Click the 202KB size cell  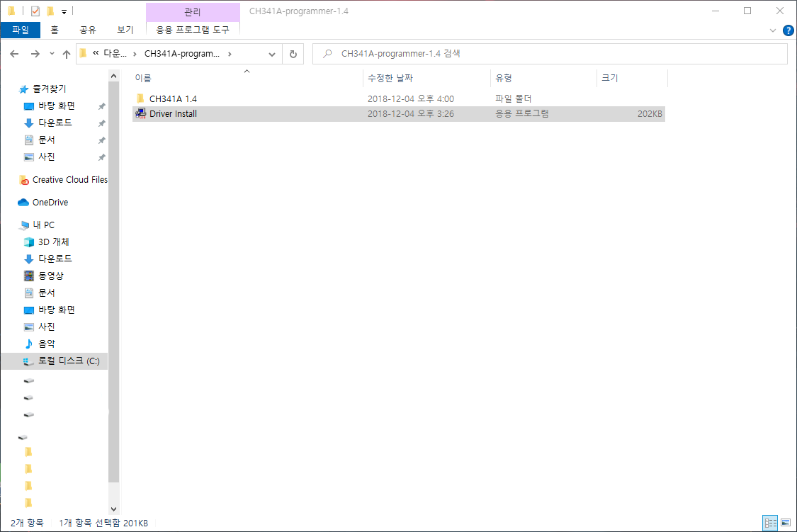click(x=650, y=114)
